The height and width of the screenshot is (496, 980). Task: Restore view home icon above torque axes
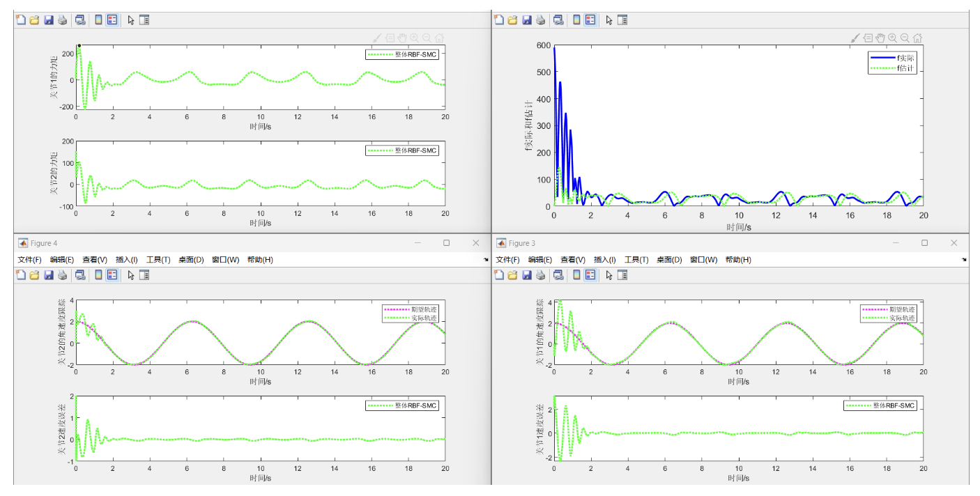coord(440,38)
